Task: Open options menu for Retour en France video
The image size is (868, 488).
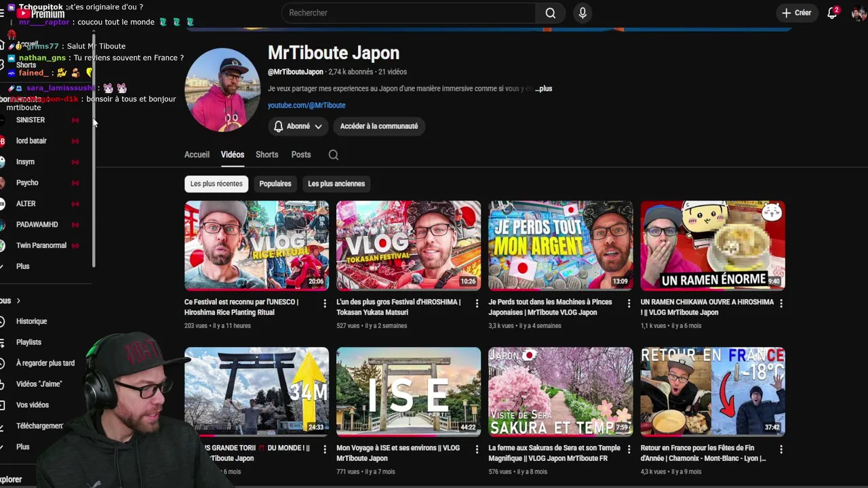Action: click(781, 449)
